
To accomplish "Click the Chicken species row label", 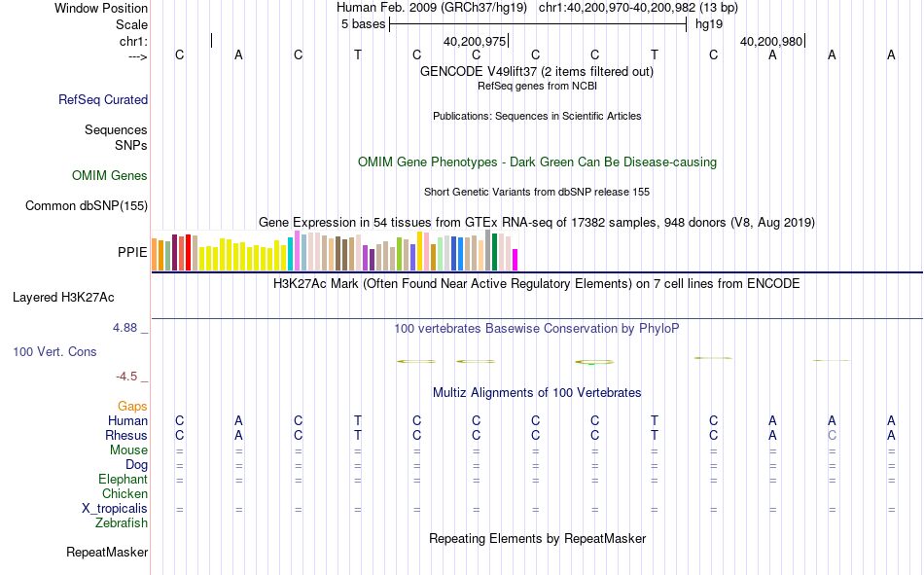I will pos(124,493).
